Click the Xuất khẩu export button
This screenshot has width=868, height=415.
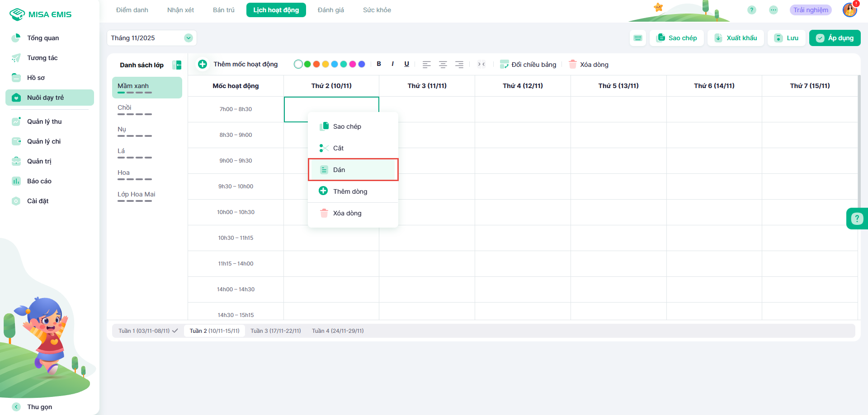[x=736, y=38]
